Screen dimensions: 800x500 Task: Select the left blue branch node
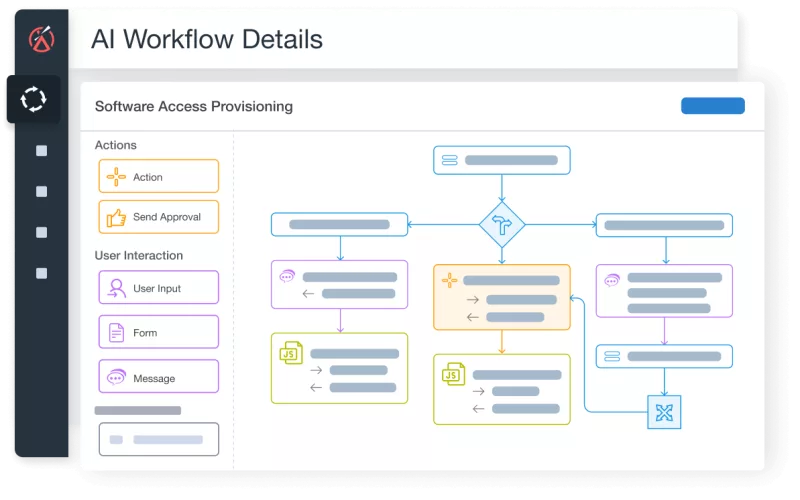click(x=339, y=225)
